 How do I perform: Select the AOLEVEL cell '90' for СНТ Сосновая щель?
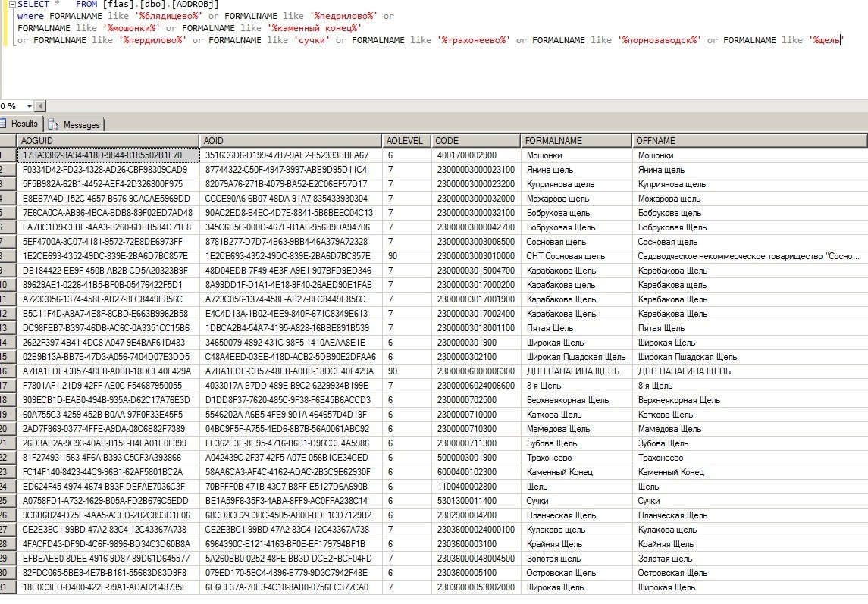tap(407, 256)
